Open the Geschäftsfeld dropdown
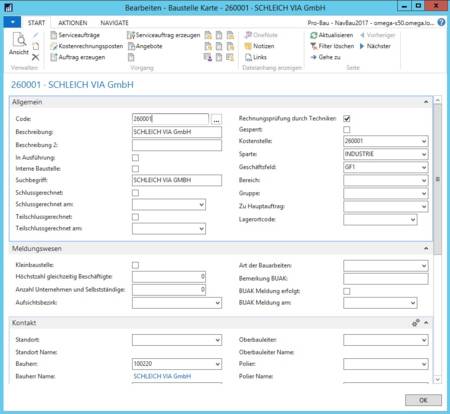 click(424, 167)
